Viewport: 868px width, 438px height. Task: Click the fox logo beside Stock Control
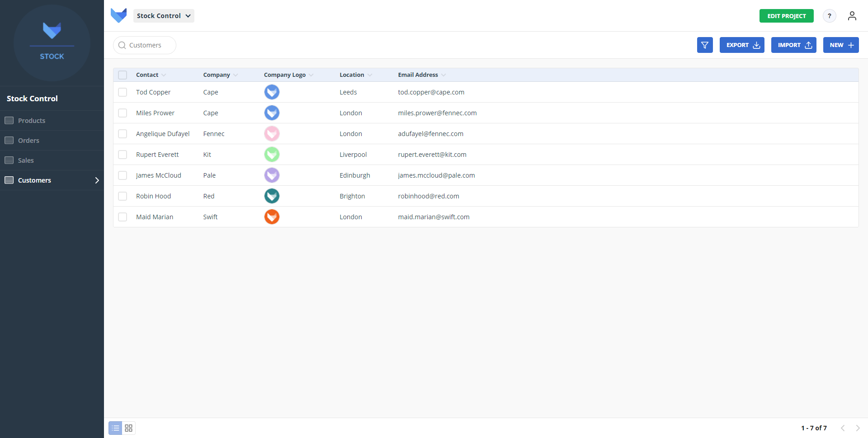119,15
